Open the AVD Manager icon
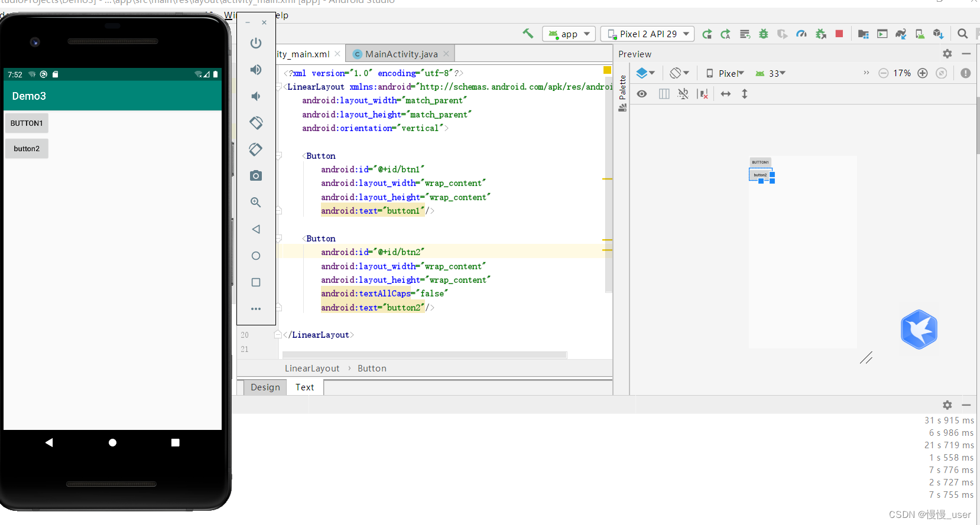 click(920, 34)
